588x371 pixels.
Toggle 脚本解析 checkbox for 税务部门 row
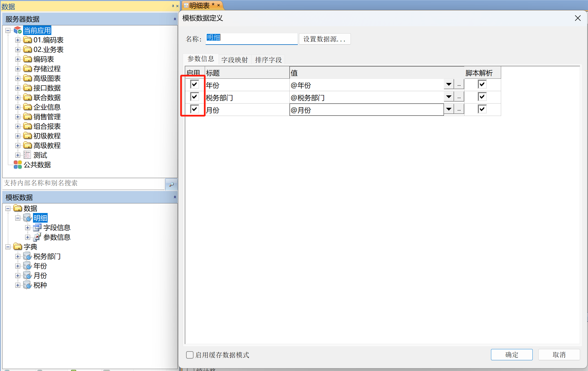coord(482,97)
